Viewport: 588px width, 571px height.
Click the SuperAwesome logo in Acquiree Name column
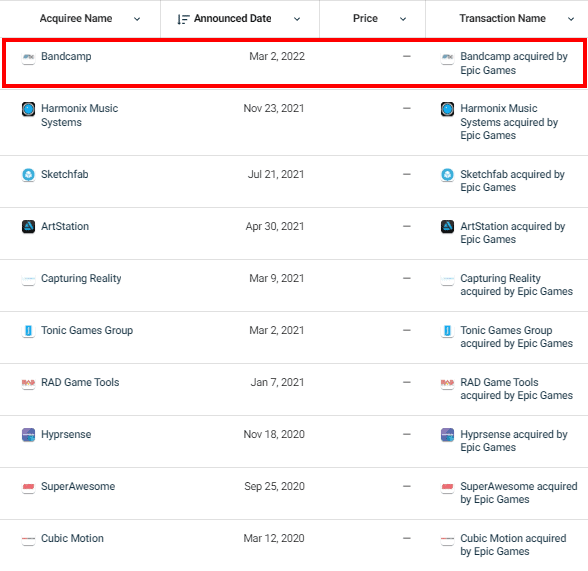tap(28, 487)
